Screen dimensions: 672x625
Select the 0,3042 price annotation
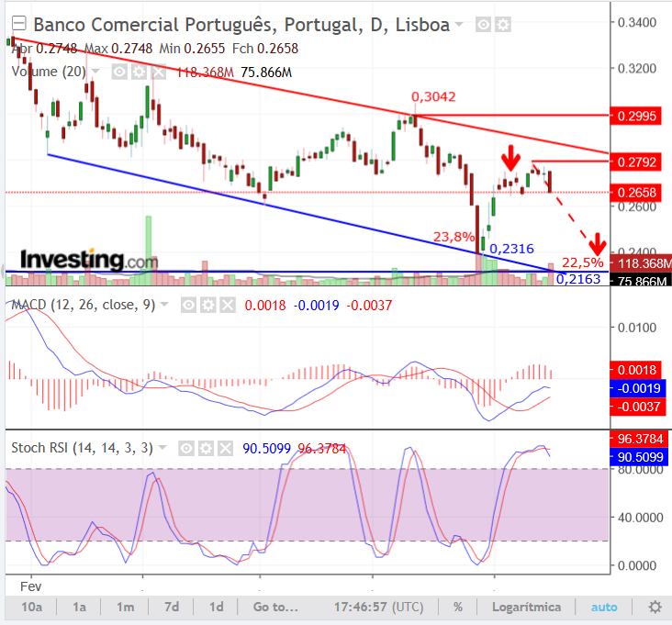[x=433, y=96]
